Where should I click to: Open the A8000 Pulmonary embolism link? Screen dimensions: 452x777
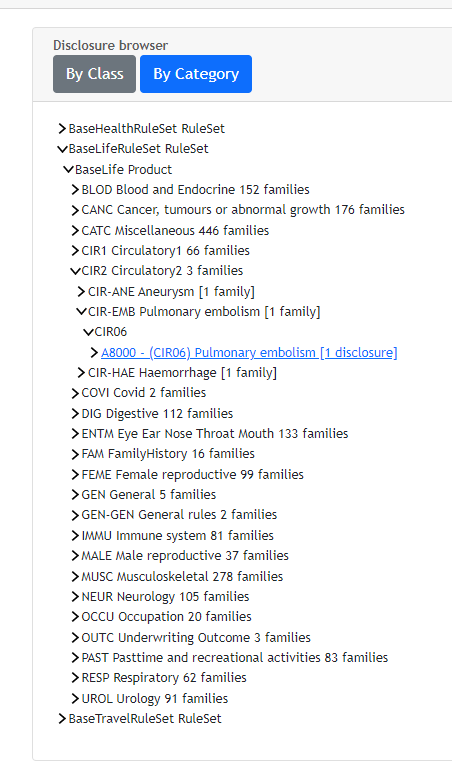249,352
